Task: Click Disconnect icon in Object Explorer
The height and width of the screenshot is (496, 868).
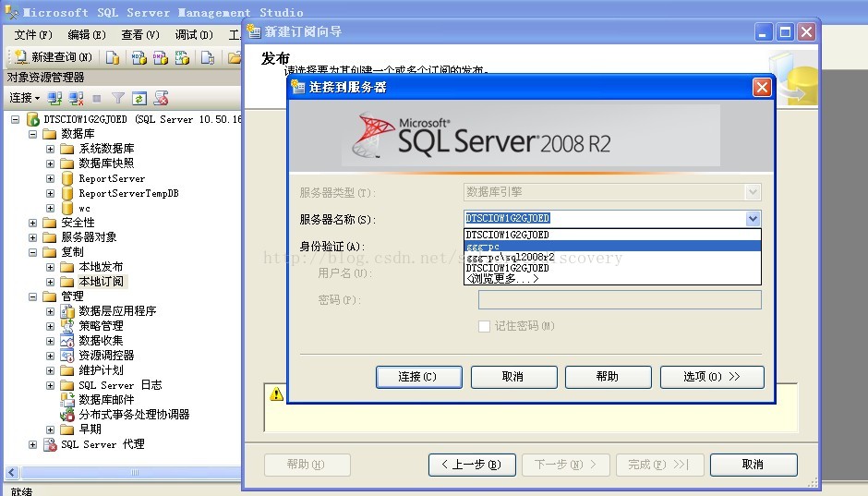Action: pos(76,99)
